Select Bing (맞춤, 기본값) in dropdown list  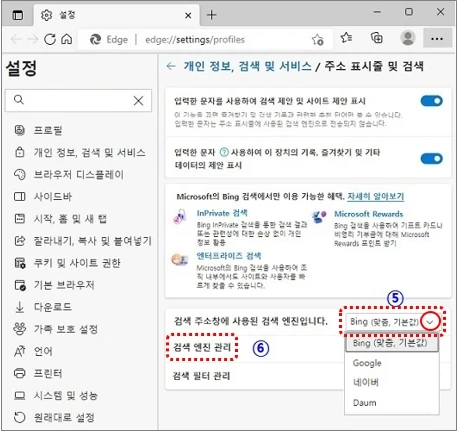click(x=391, y=343)
